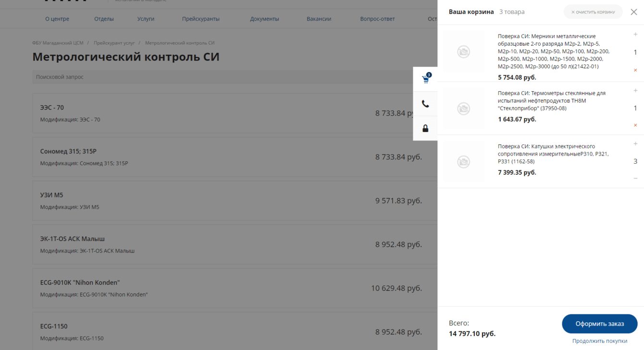Open the Услуги menu item
Viewport: 644px width, 350px height.
(x=146, y=19)
